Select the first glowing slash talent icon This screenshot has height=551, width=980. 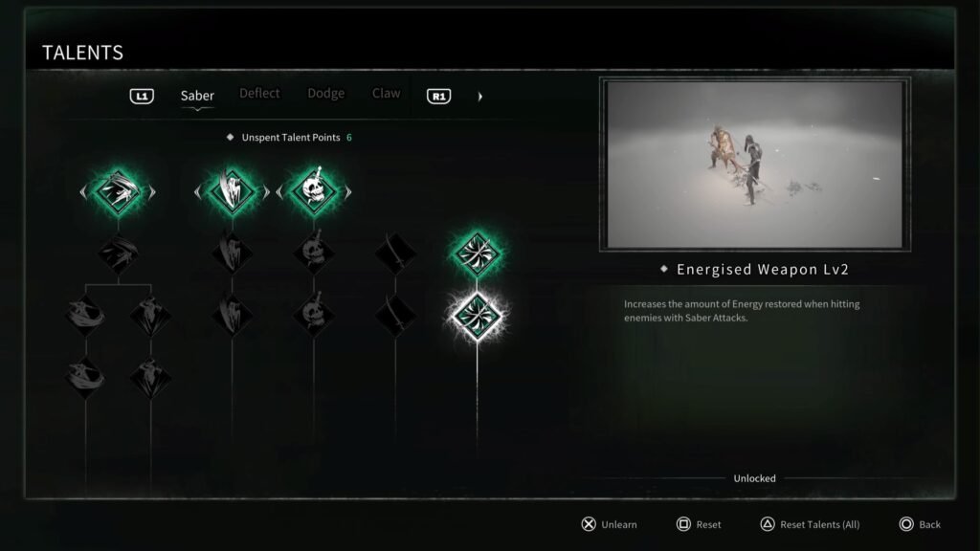(x=118, y=191)
